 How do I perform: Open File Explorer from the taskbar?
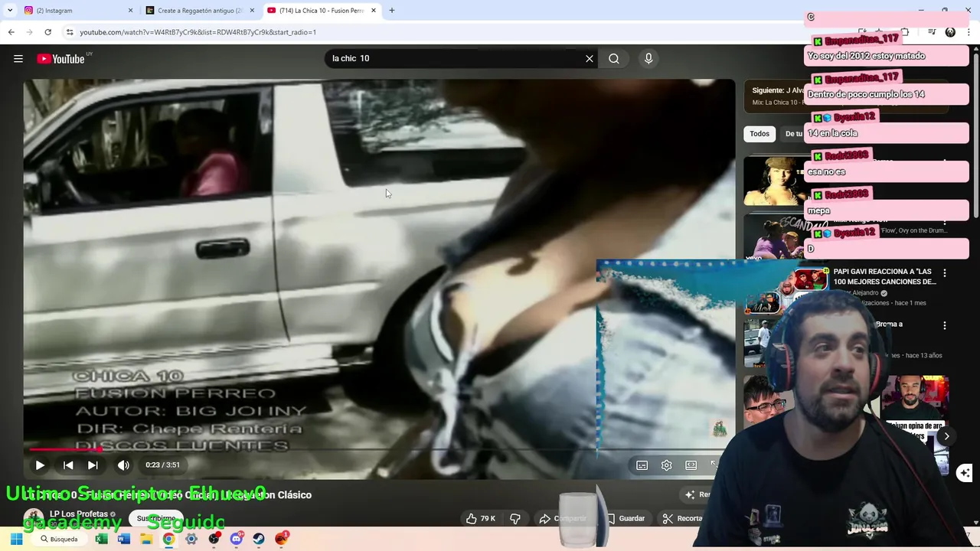click(146, 539)
